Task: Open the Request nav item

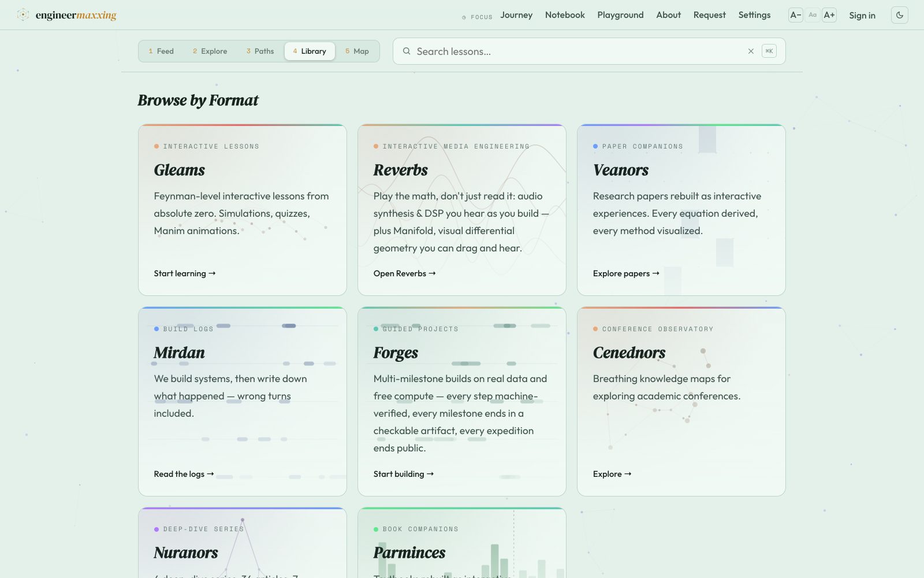Action: (709, 15)
